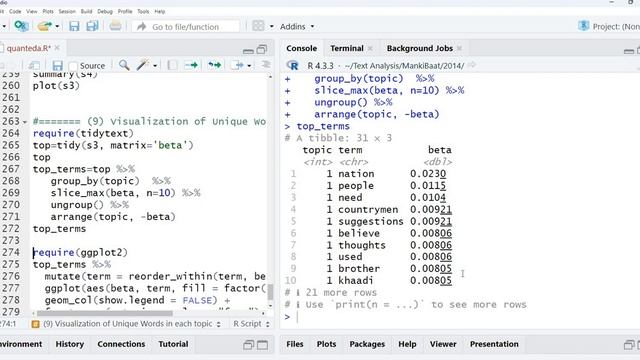Click the open project R icon
This screenshot has width=640, height=360.
(21, 26)
